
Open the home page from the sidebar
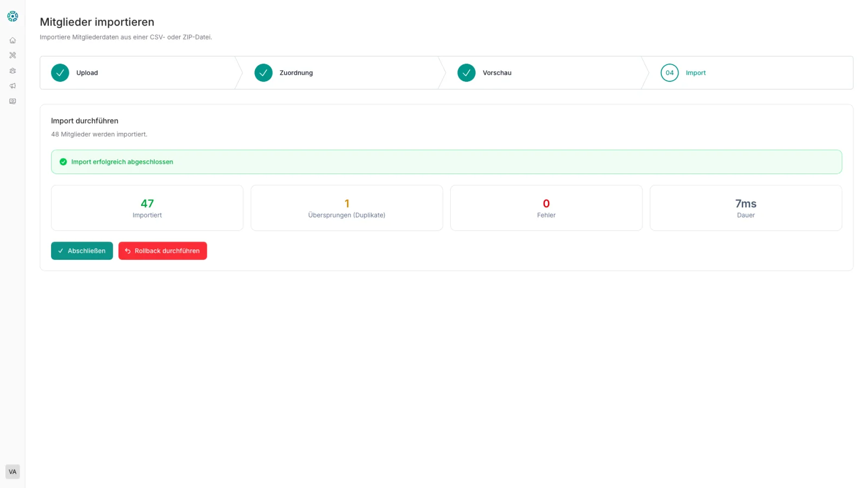point(12,40)
